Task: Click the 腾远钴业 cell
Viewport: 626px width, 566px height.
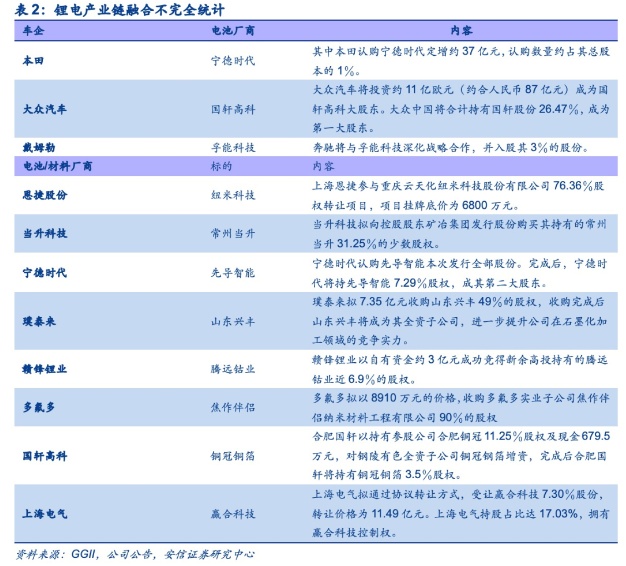Action: pyautogui.click(x=233, y=369)
